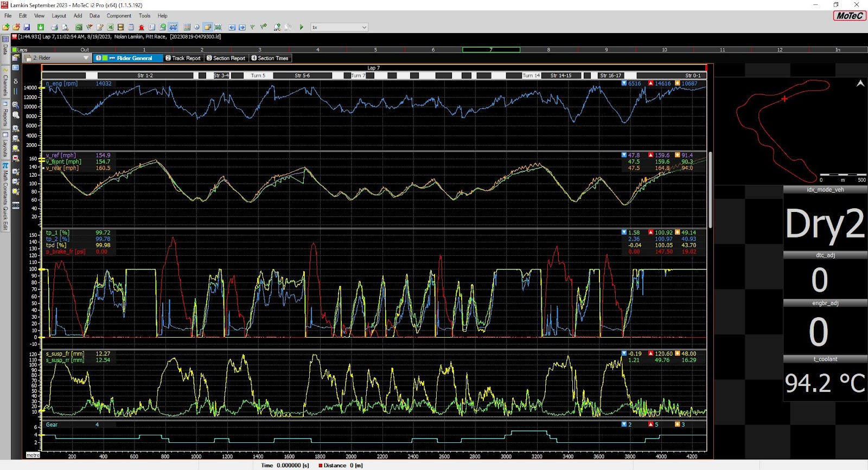Image resolution: width=868 pixels, height=470 pixels.
Task: Select section Str 14-15 in section bar
Action: [560, 75]
